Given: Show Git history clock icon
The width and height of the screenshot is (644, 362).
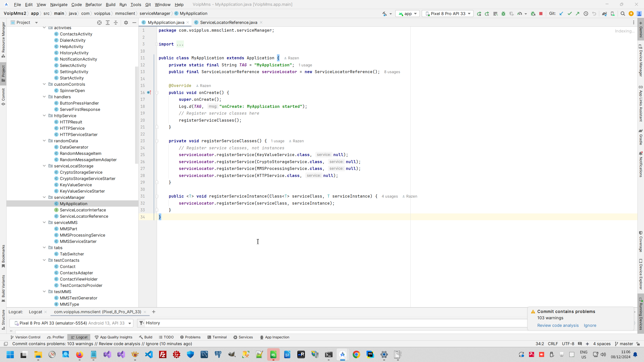Looking at the screenshot, I should pyautogui.click(x=586, y=14).
